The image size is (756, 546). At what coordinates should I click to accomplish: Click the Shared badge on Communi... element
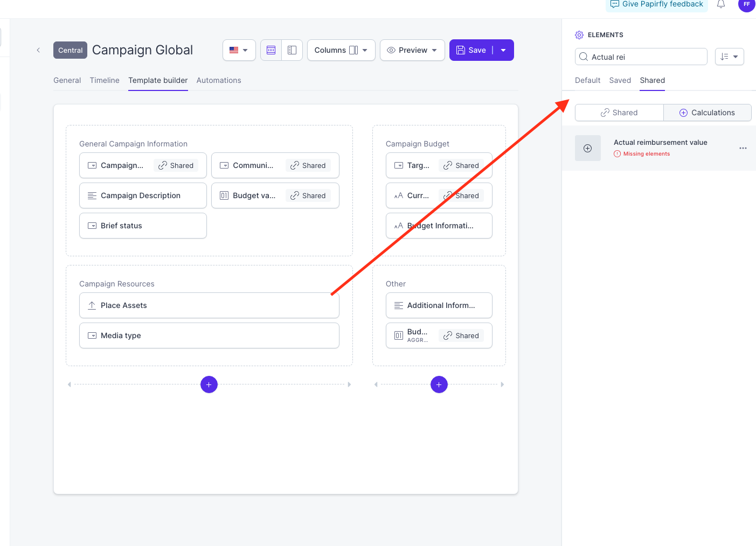[x=308, y=165]
